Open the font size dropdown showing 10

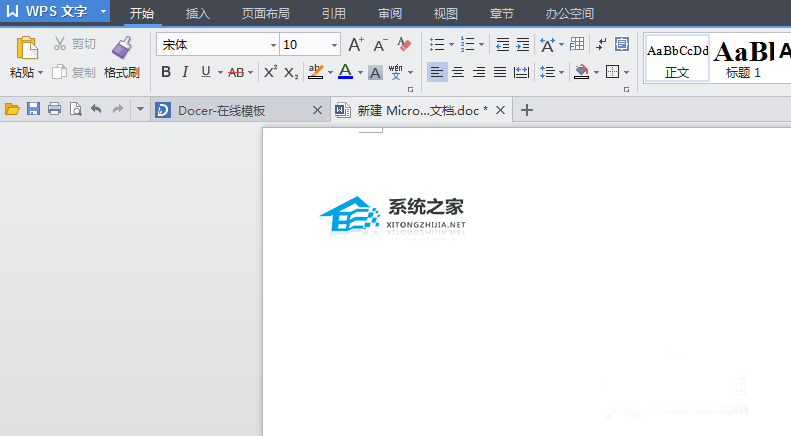click(334, 45)
